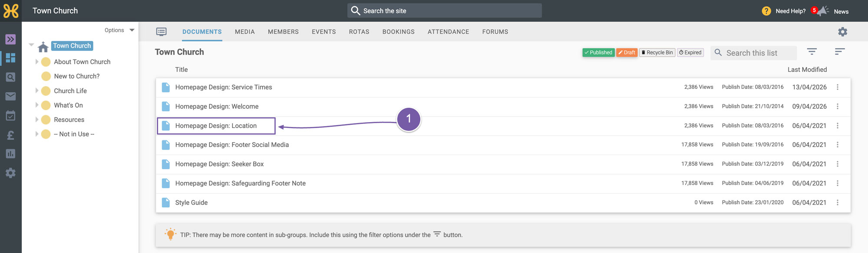This screenshot has height=253, width=868.
Task: Switch to the Members tab
Action: coord(283,32)
